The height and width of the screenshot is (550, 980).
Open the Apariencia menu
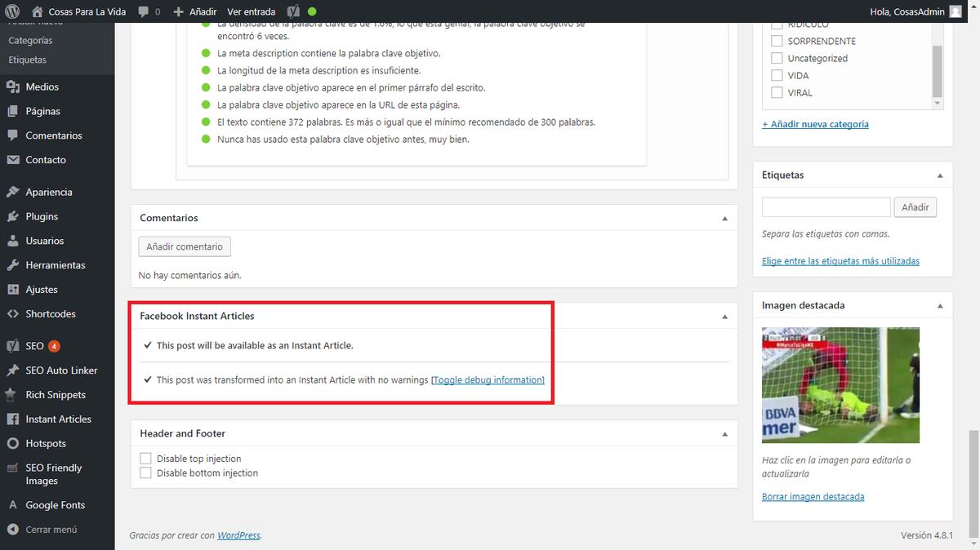pyautogui.click(x=48, y=192)
